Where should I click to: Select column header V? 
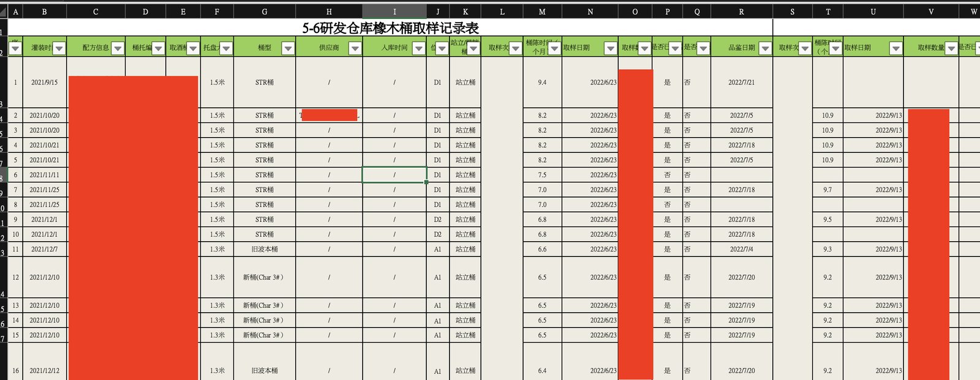(x=931, y=12)
